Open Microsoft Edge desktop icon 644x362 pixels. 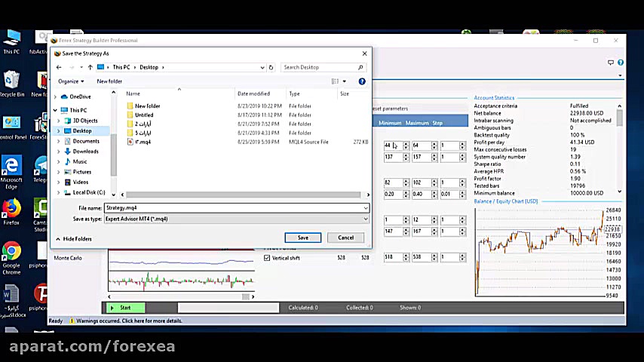click(11, 173)
